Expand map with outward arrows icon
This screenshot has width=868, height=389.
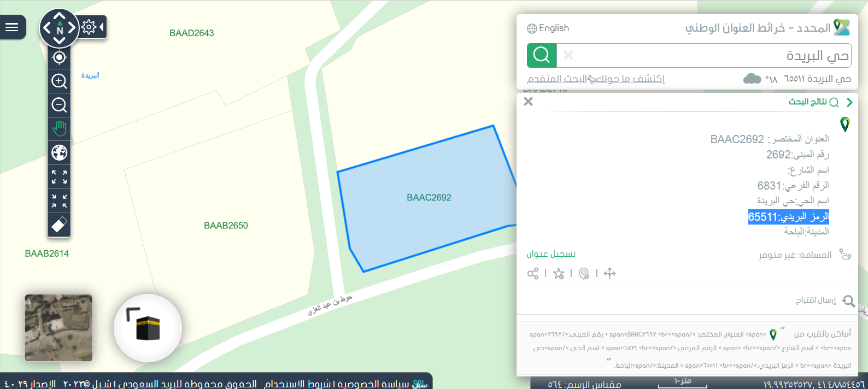coord(59,176)
